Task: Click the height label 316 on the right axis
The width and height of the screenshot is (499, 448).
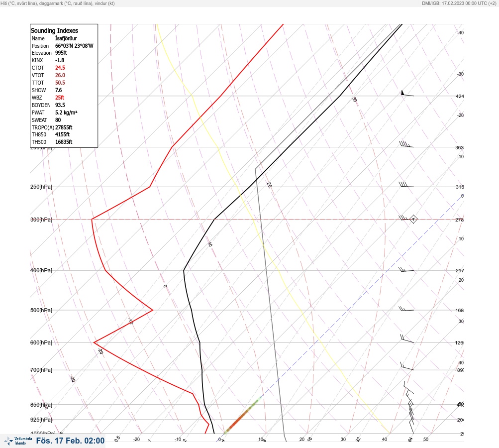Action: pyautogui.click(x=460, y=187)
